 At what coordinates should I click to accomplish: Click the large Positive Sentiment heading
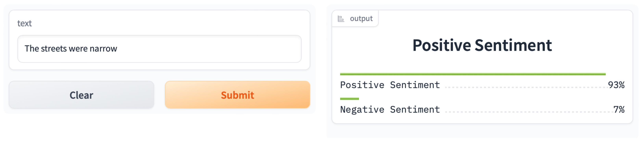[x=482, y=45]
